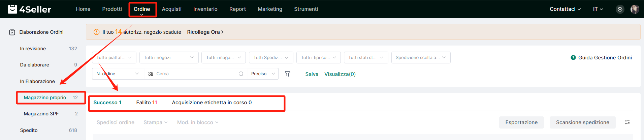The image size is (644, 140).
Task: Open the settings gear icon
Action: [620, 9]
